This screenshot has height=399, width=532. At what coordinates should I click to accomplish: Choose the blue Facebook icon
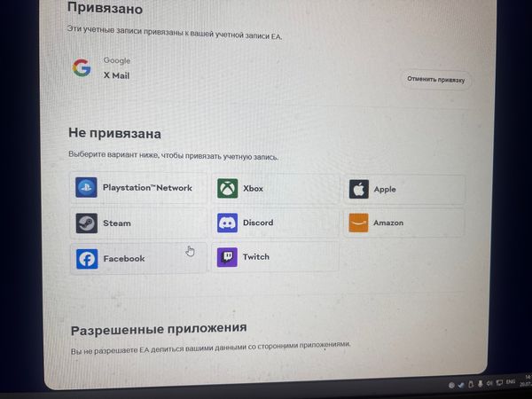coord(87,259)
